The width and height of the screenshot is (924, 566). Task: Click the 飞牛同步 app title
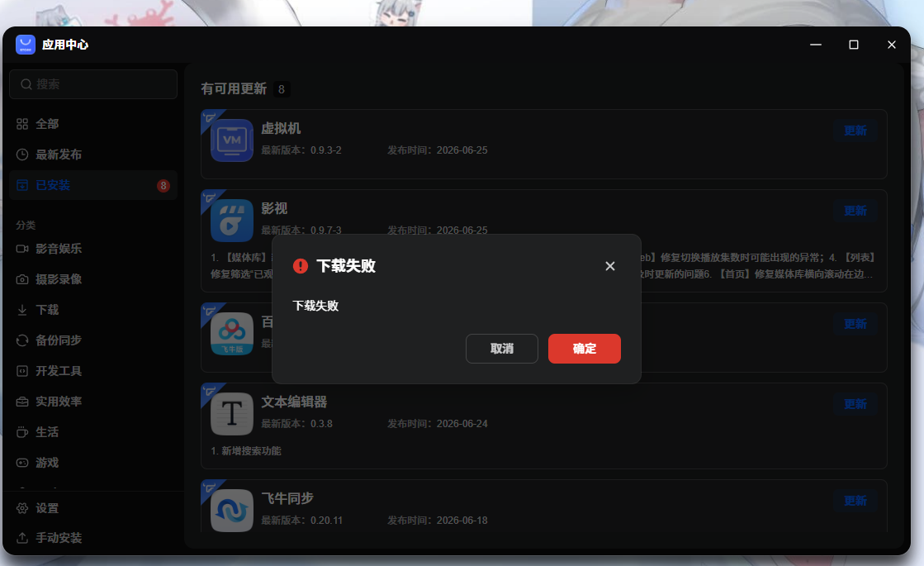(287, 499)
